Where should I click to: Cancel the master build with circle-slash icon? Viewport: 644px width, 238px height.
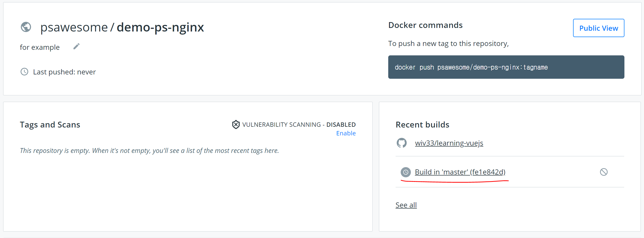(604, 172)
